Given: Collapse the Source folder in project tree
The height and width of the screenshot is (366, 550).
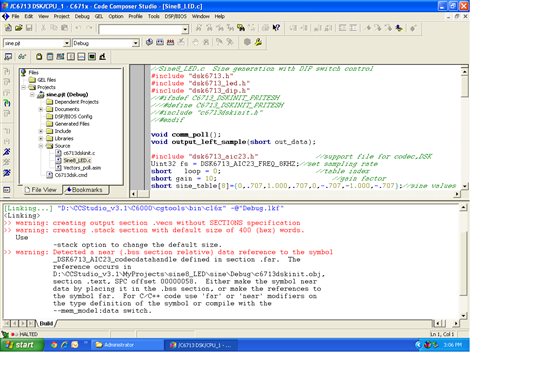Looking at the screenshot, I should 41,146.
